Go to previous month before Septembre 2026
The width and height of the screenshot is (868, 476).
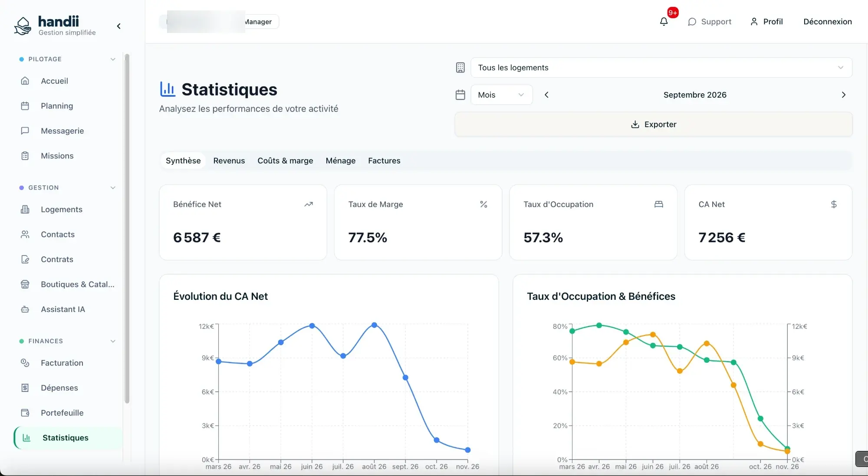coord(547,95)
